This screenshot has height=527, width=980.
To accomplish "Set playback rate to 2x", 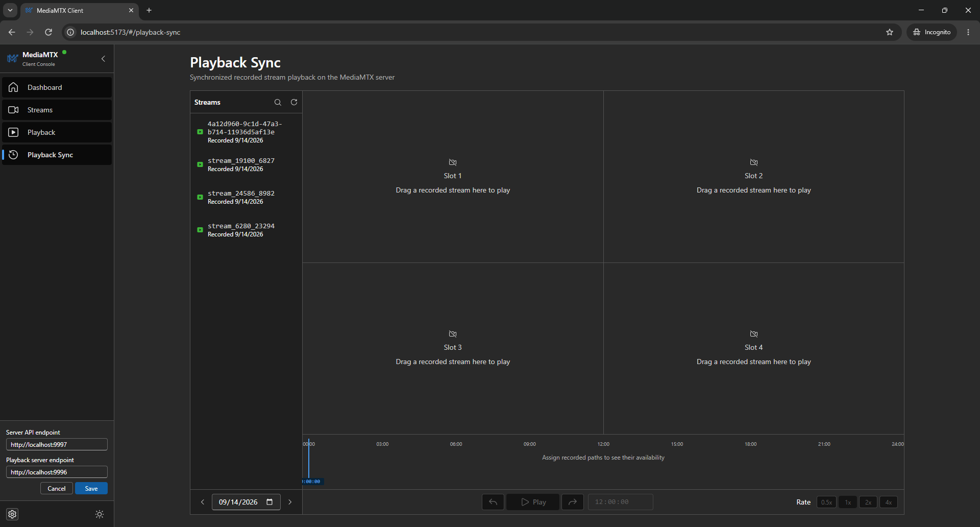I will 868,502.
